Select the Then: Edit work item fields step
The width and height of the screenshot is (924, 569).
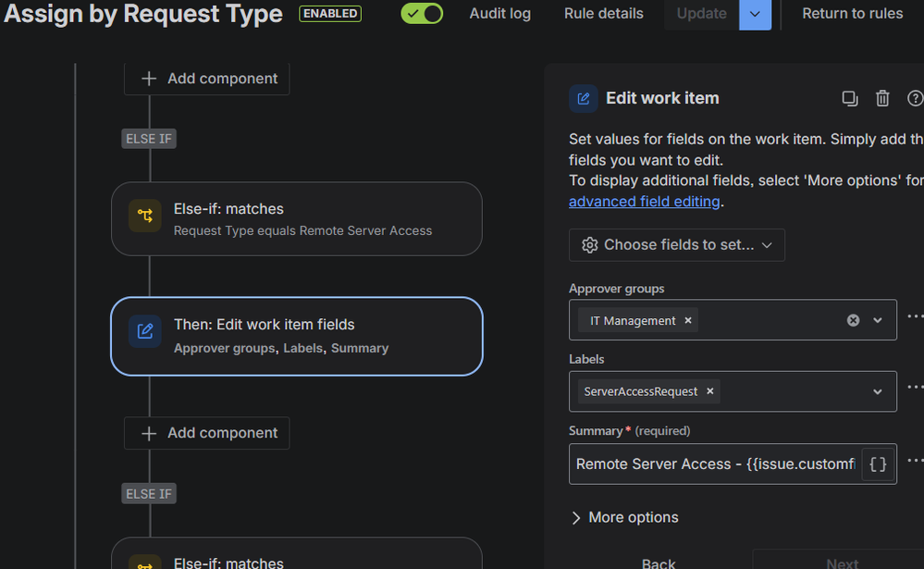coord(296,336)
